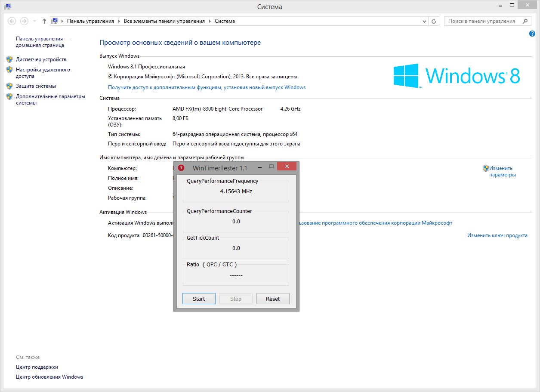Viewport: 540px width, 392px height.
Task: Click Получить доступ к дополнительным функциям link
Action: point(207,87)
